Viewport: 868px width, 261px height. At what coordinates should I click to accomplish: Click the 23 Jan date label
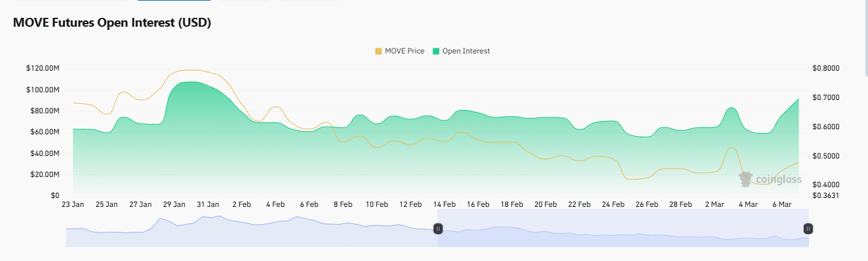point(72,205)
